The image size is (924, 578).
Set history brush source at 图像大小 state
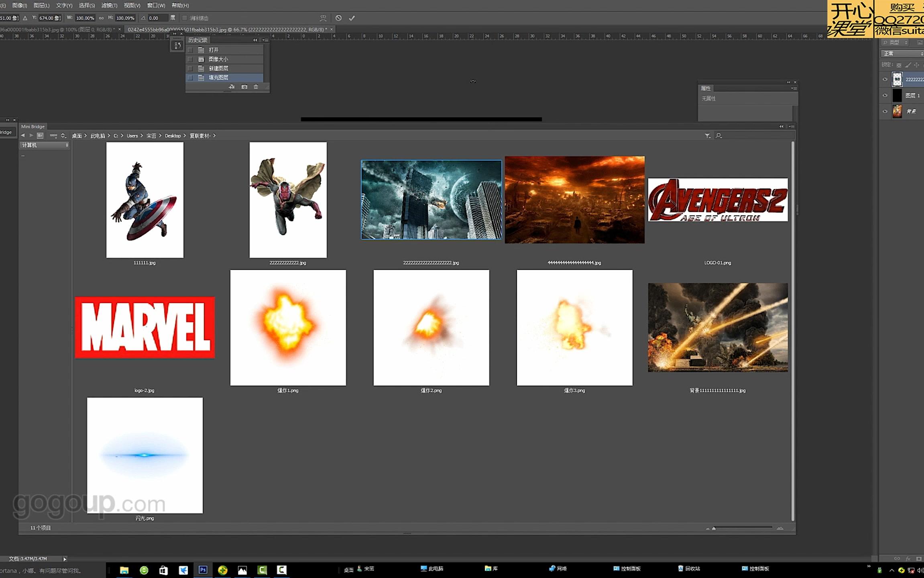pyautogui.click(x=191, y=59)
